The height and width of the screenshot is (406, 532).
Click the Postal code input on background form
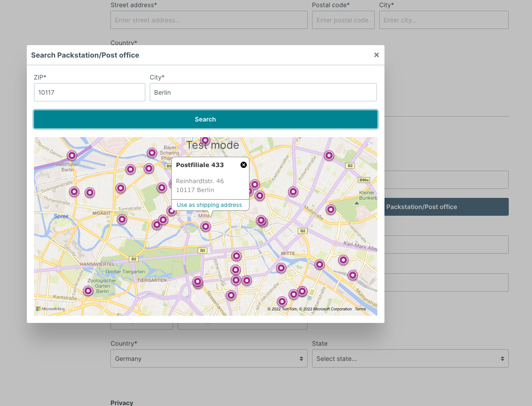[x=343, y=20]
